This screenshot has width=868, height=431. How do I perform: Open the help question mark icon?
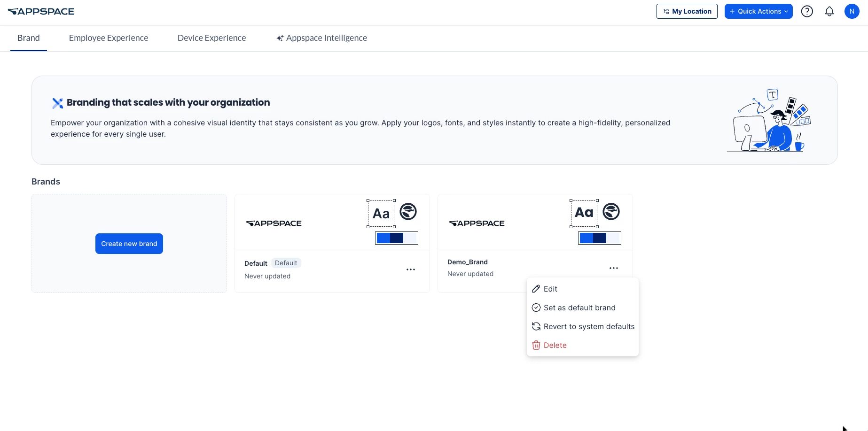807,11
